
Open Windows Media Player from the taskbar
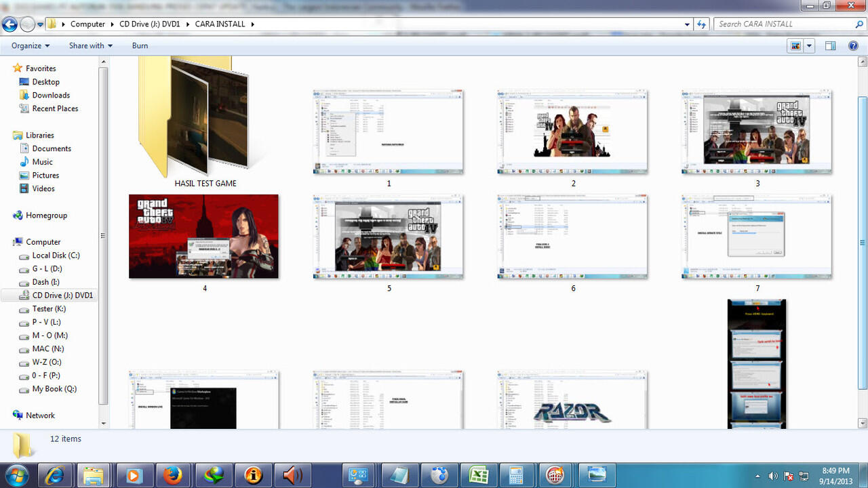135,475
